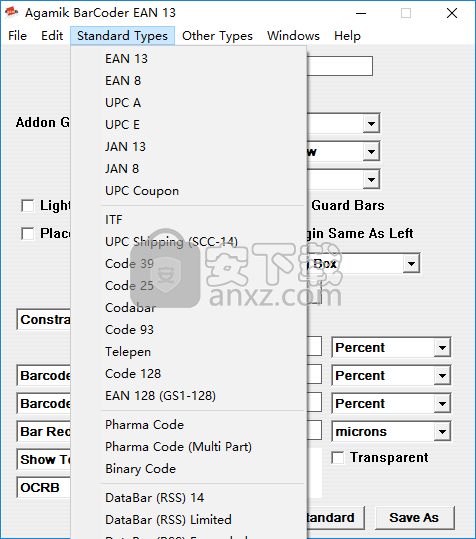The height and width of the screenshot is (539, 476).
Task: Tick the Place checkbox
Action: (x=27, y=234)
